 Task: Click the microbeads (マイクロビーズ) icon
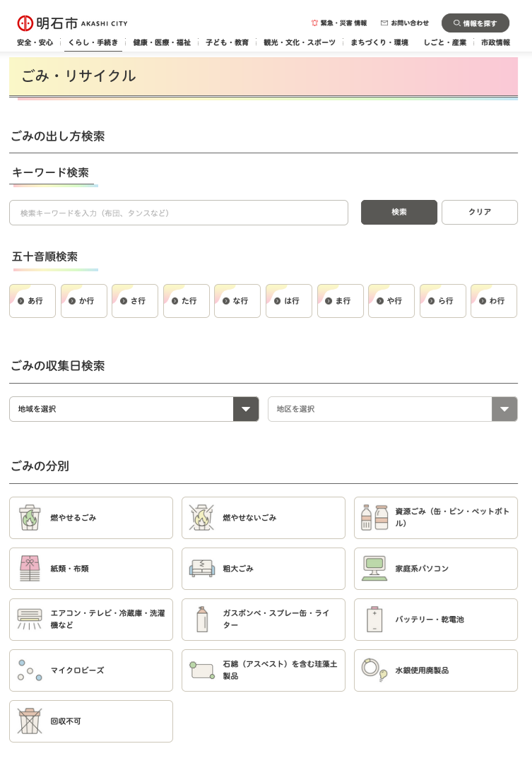[x=30, y=670]
